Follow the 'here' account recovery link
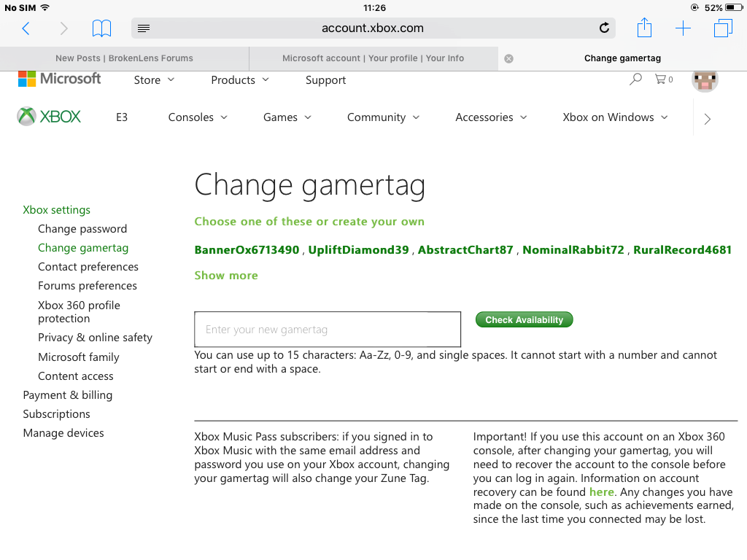Viewport: 747px width, 560px height. click(x=601, y=492)
